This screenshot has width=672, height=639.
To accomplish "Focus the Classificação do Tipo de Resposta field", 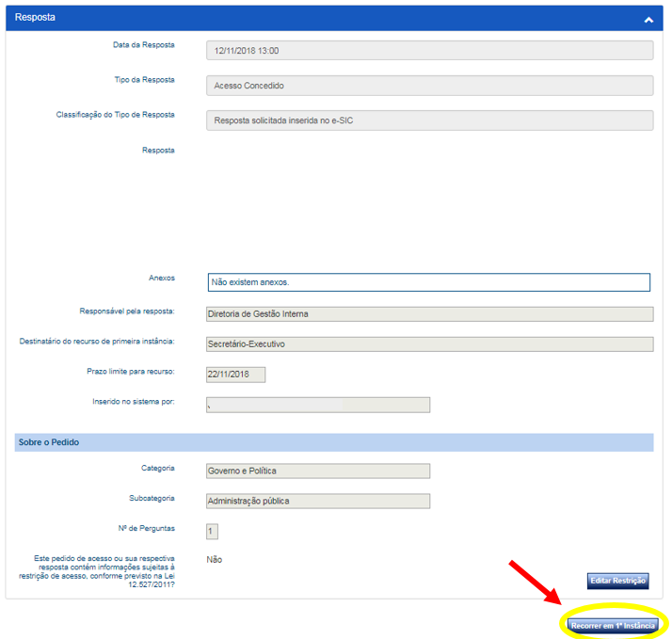I will tap(429, 120).
